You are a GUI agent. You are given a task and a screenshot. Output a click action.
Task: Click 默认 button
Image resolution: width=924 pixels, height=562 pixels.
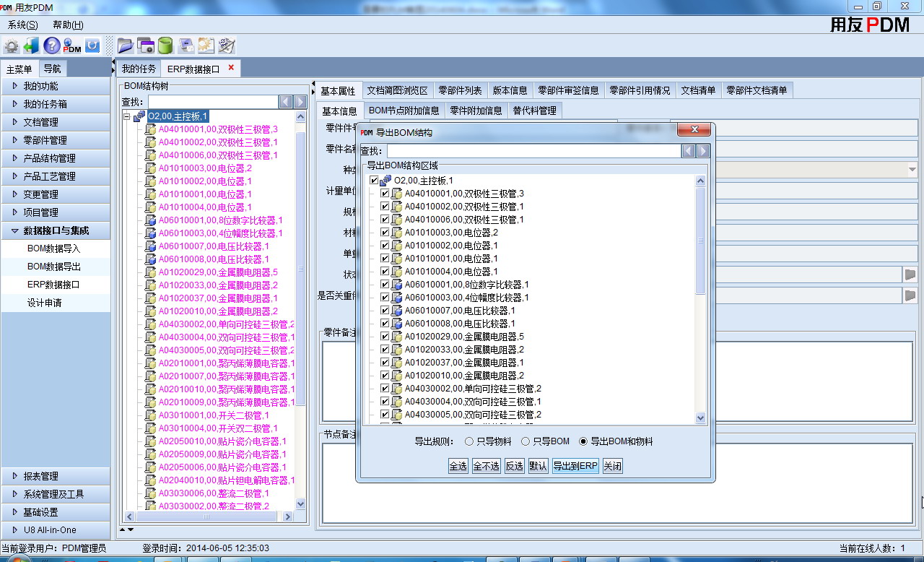pyautogui.click(x=538, y=466)
